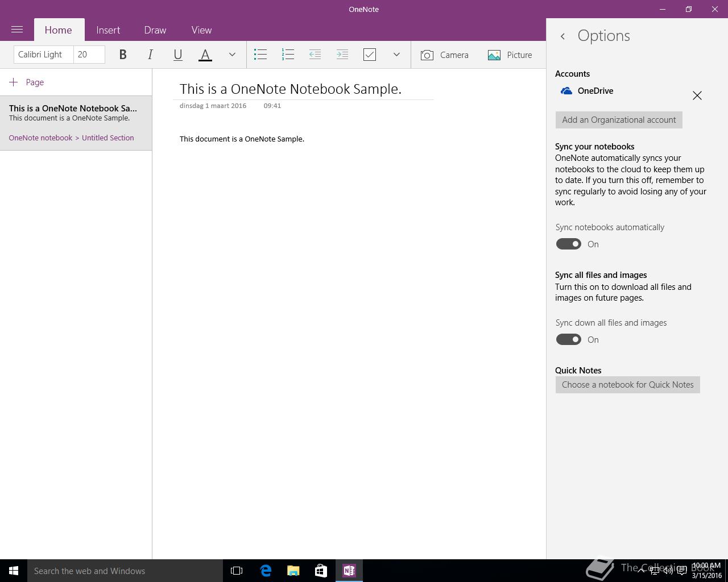Select the OneDrive account
Image resolution: width=728 pixels, height=582 pixels.
(x=587, y=91)
